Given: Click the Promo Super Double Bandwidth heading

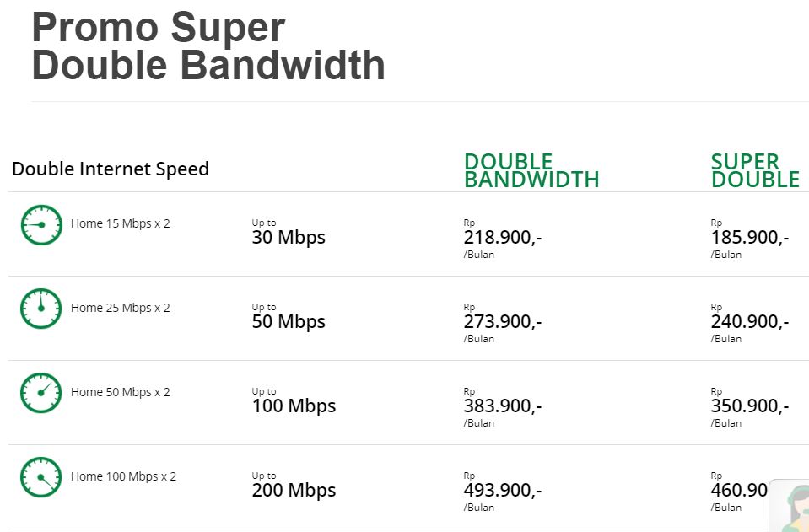Looking at the screenshot, I should (208, 46).
